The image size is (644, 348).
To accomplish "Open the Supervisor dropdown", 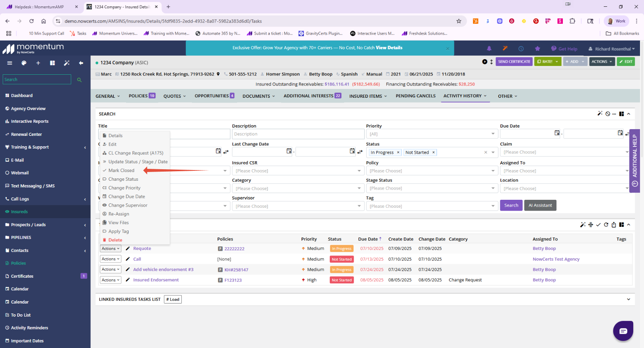I will [298, 206].
